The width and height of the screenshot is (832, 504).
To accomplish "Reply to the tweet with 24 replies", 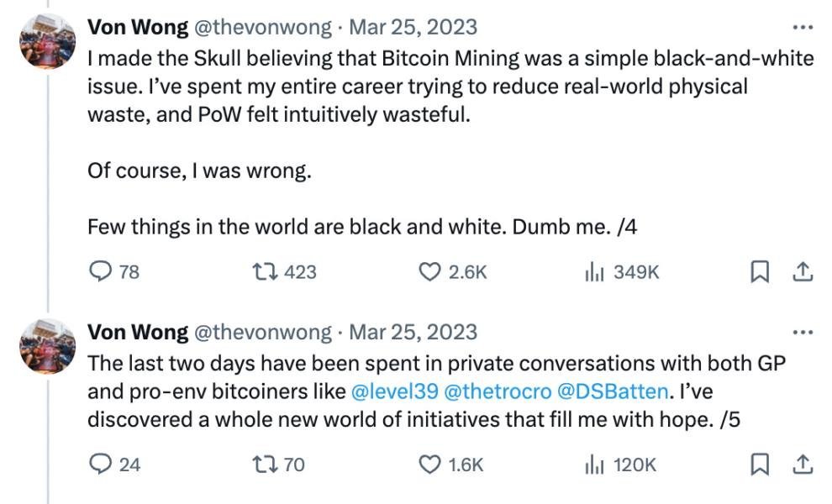I will click(x=101, y=464).
